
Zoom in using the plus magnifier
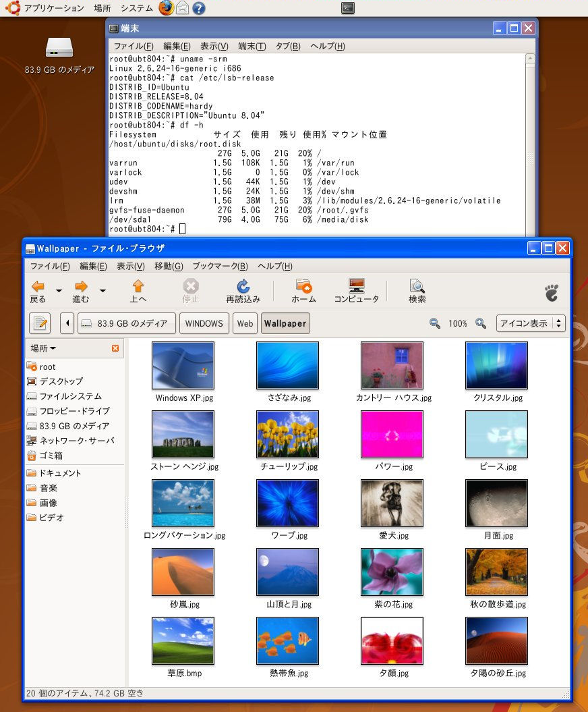pyautogui.click(x=481, y=323)
